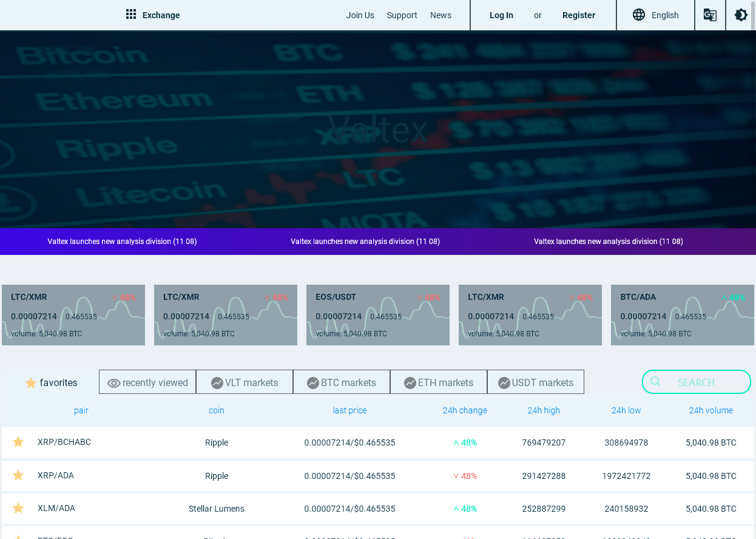Image resolution: width=756 pixels, height=539 pixels.
Task: Toggle star for XLM/ADA pair
Action: (x=18, y=508)
